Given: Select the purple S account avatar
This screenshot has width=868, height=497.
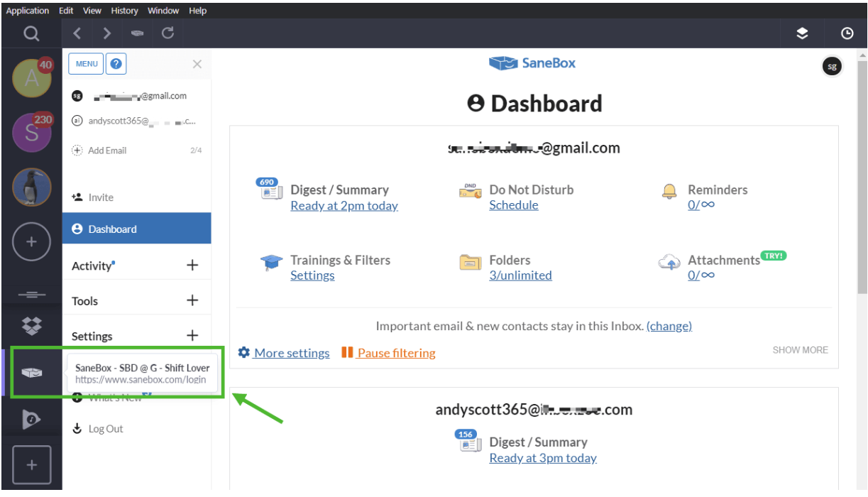Looking at the screenshot, I should coord(32,133).
